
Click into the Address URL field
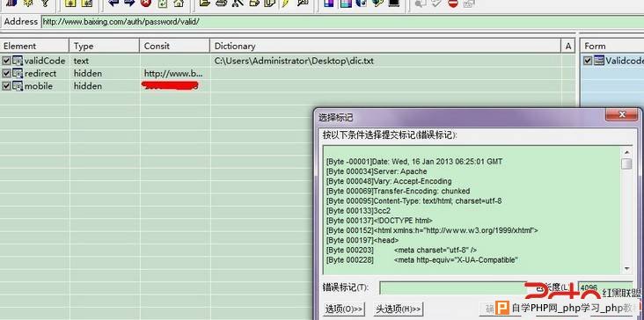[x=342, y=22]
